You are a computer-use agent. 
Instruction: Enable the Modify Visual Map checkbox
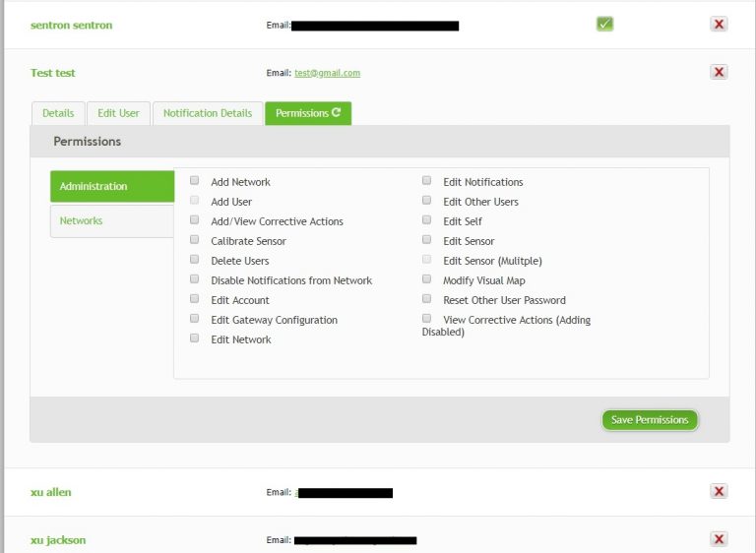click(x=427, y=279)
